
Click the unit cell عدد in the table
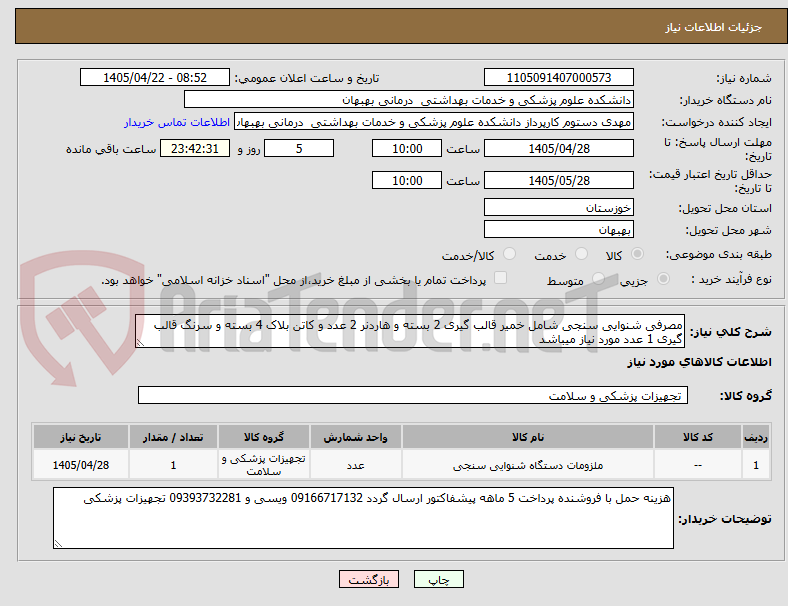355,465
